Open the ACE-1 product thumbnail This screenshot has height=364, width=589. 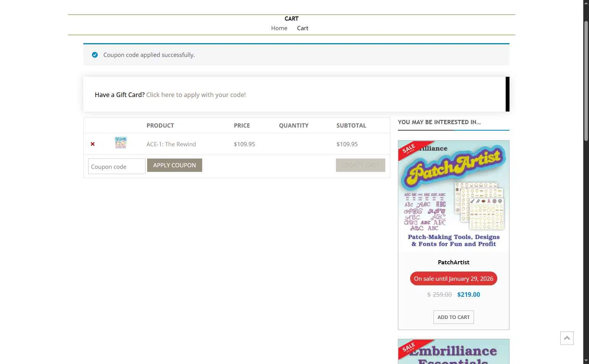point(121,143)
